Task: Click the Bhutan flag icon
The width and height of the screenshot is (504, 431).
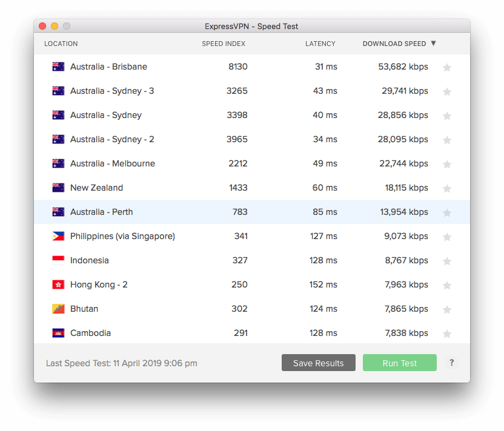Action: pyautogui.click(x=58, y=309)
